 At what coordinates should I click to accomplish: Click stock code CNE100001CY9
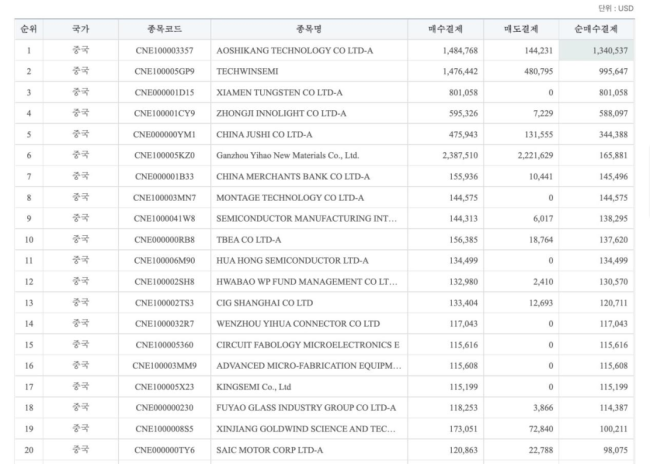tap(164, 113)
